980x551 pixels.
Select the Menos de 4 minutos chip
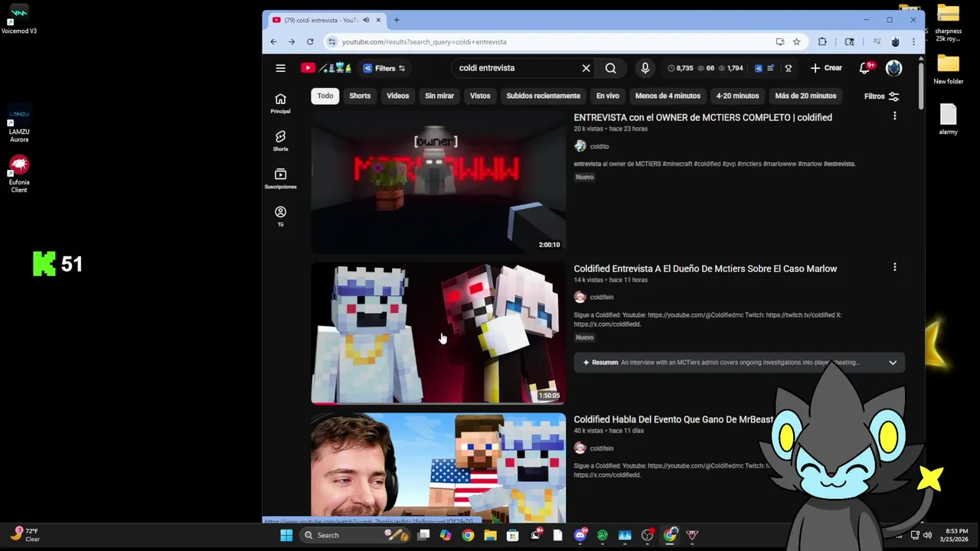click(x=668, y=96)
